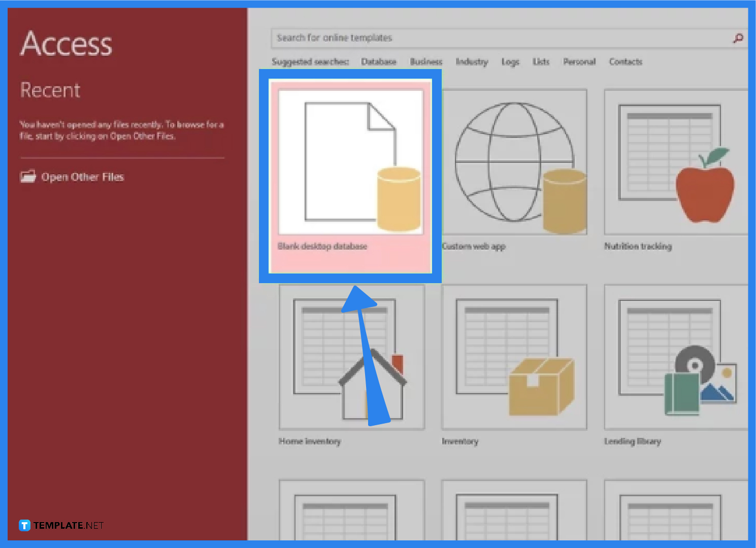The width and height of the screenshot is (756, 548).
Task: Click the folder icon beside Open Other Files
Action: (x=27, y=177)
